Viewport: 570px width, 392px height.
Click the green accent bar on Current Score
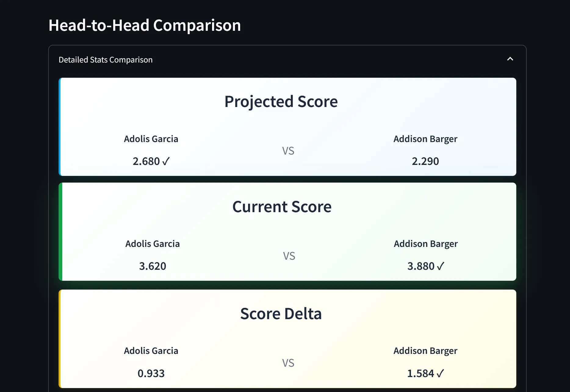(61, 231)
